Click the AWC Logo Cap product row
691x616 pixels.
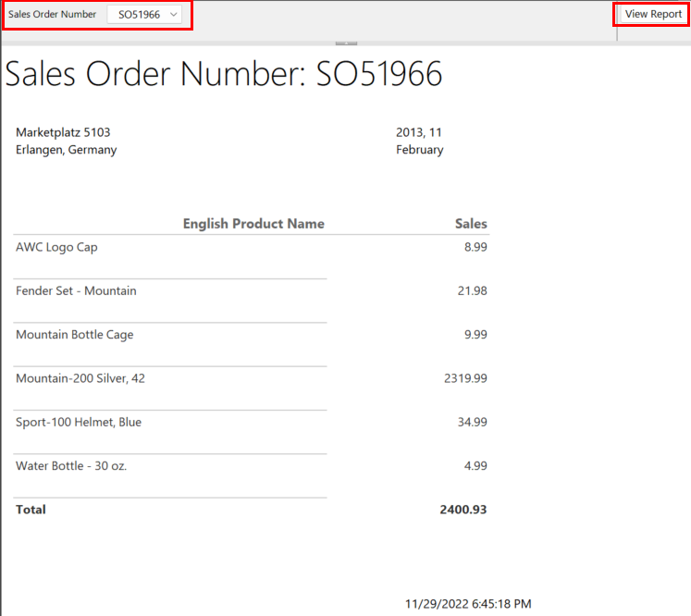[x=56, y=247]
